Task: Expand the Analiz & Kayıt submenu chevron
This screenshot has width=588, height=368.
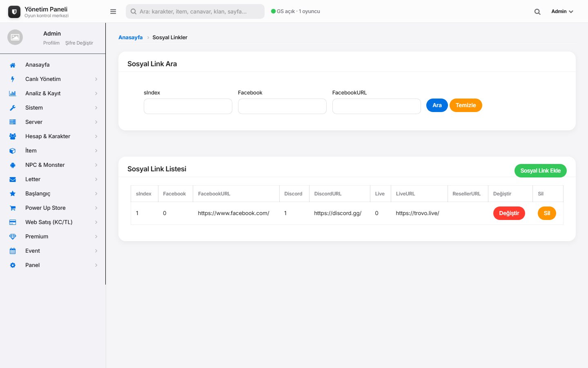Action: coord(96,94)
